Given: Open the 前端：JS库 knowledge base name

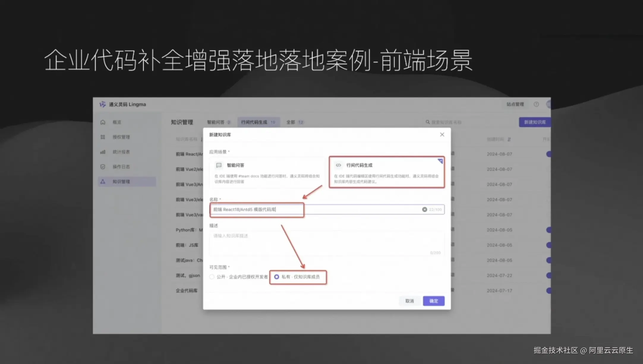Looking at the screenshot, I should tap(187, 245).
